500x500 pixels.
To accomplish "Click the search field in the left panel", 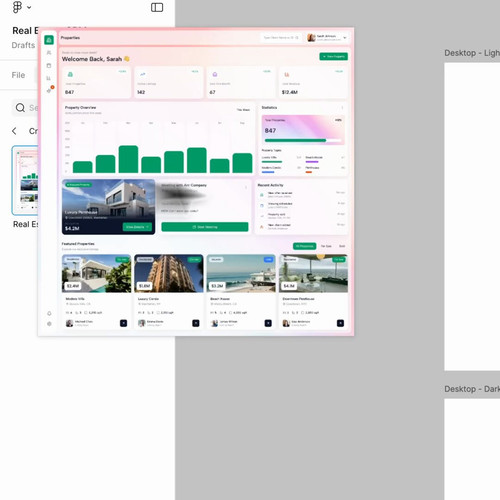I will 25,108.
